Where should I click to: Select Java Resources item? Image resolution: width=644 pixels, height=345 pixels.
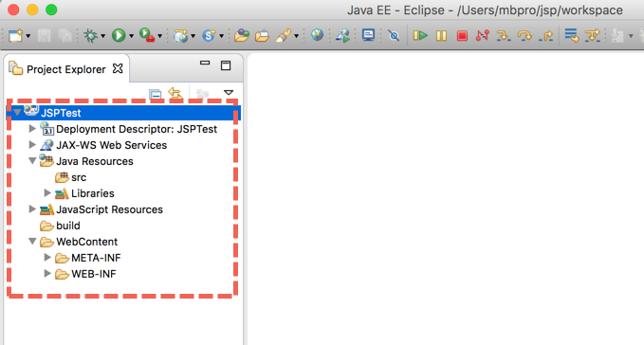click(x=95, y=161)
